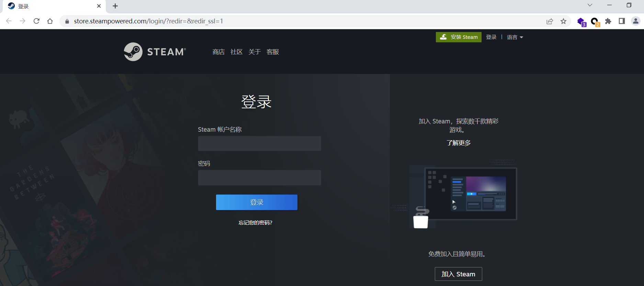Close the 登录 browser tab
The height and width of the screenshot is (286, 644).
[99, 6]
